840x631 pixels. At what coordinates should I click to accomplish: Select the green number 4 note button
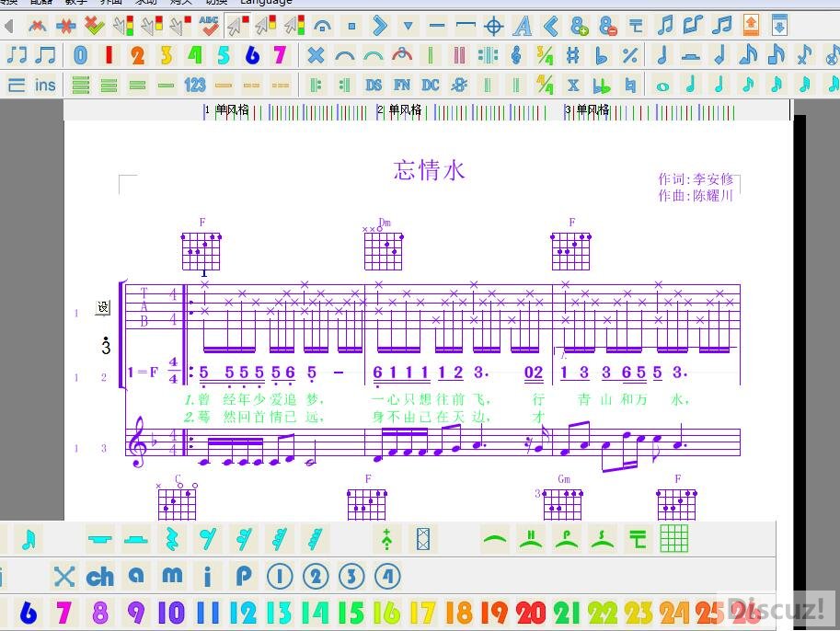point(194,54)
